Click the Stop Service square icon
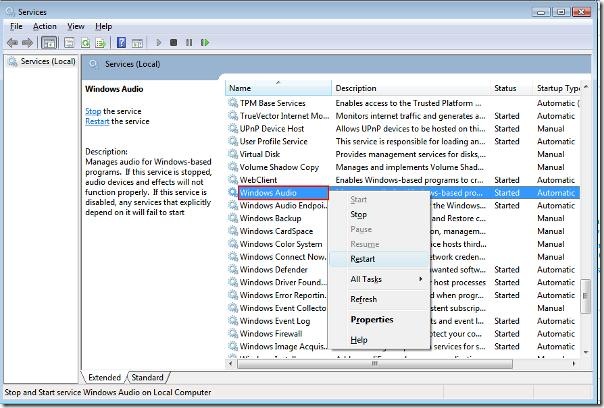The width and height of the screenshot is (604, 408). [x=173, y=42]
